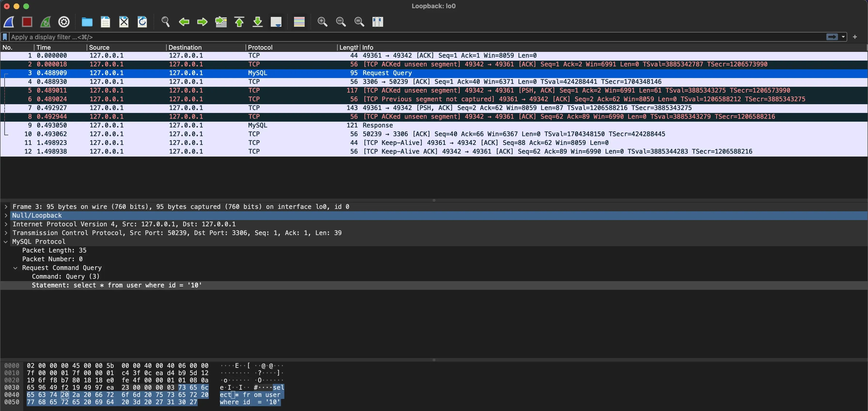Viewport: 868px width, 411px height.
Task: Click hex offset 0040 row bytes
Action: [118, 395]
